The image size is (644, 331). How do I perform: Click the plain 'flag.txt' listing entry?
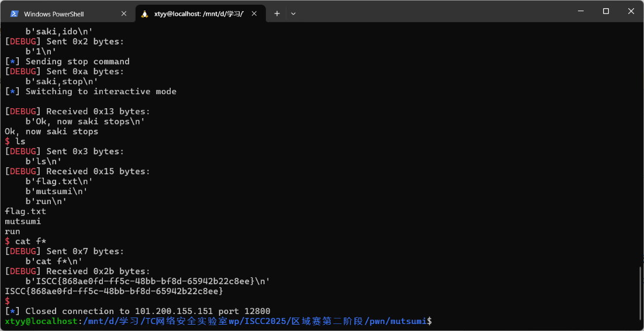pos(26,211)
